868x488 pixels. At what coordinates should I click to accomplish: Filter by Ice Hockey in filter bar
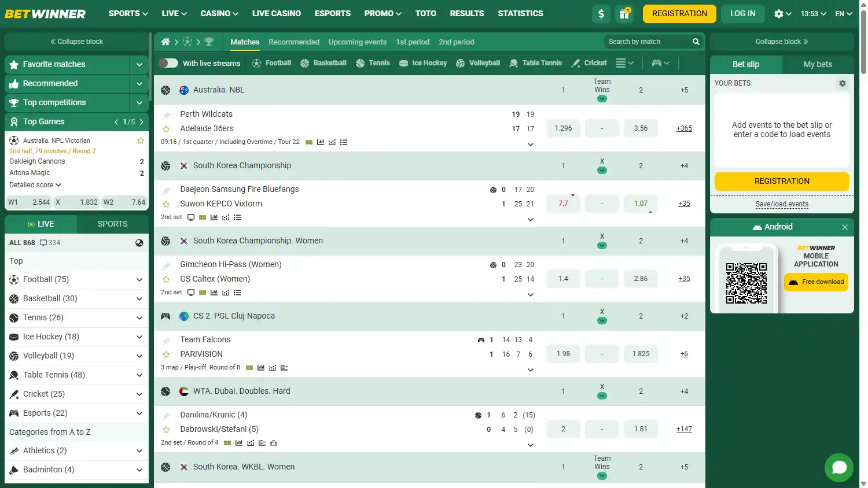pyautogui.click(x=423, y=63)
